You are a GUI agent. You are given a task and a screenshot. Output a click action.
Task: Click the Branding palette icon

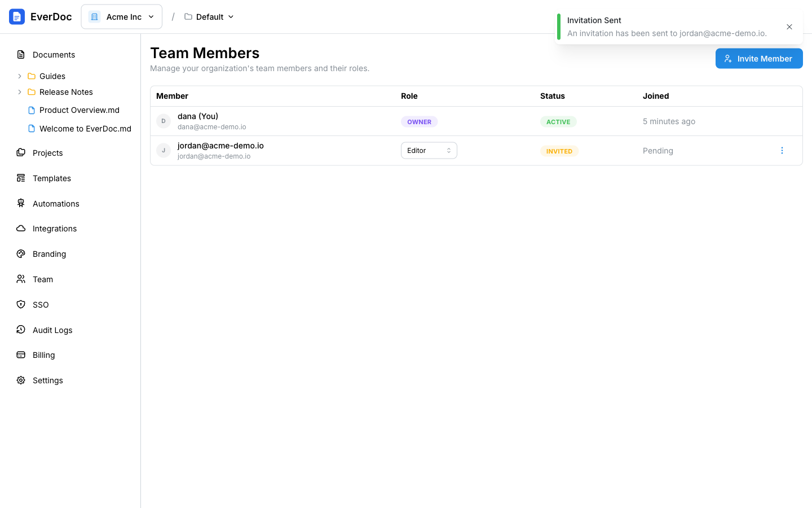tap(21, 254)
